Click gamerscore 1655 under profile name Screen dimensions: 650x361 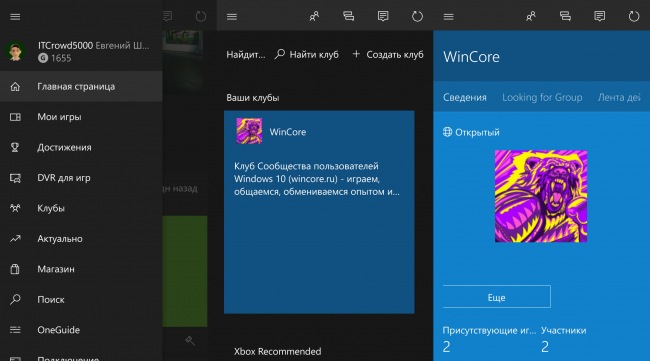pos(55,58)
